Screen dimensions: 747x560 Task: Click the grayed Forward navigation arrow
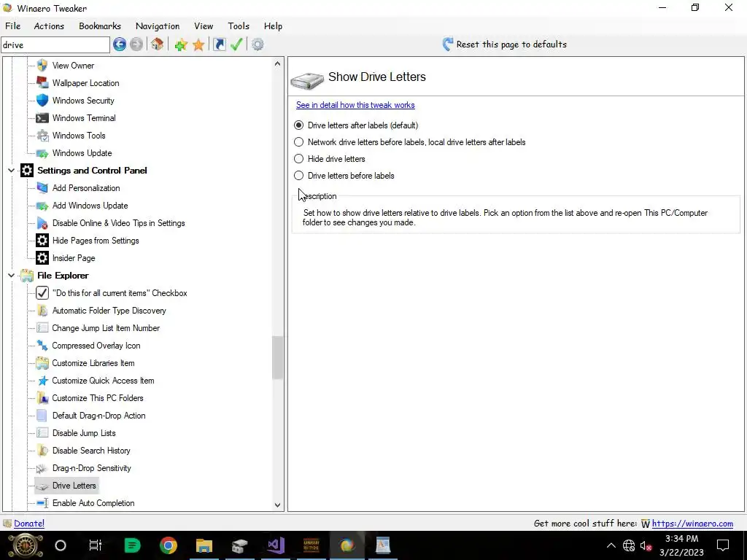[x=136, y=44]
